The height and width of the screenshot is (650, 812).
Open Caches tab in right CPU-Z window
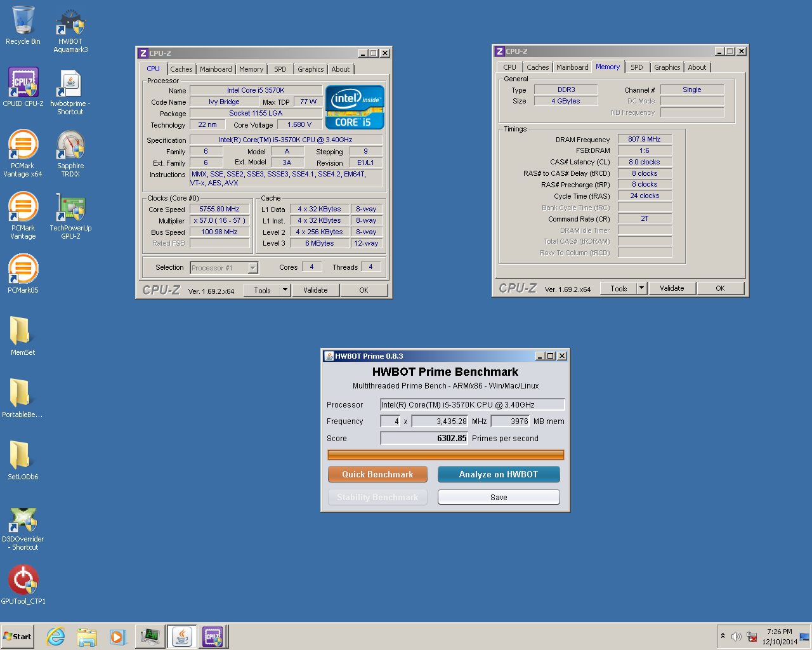point(537,67)
